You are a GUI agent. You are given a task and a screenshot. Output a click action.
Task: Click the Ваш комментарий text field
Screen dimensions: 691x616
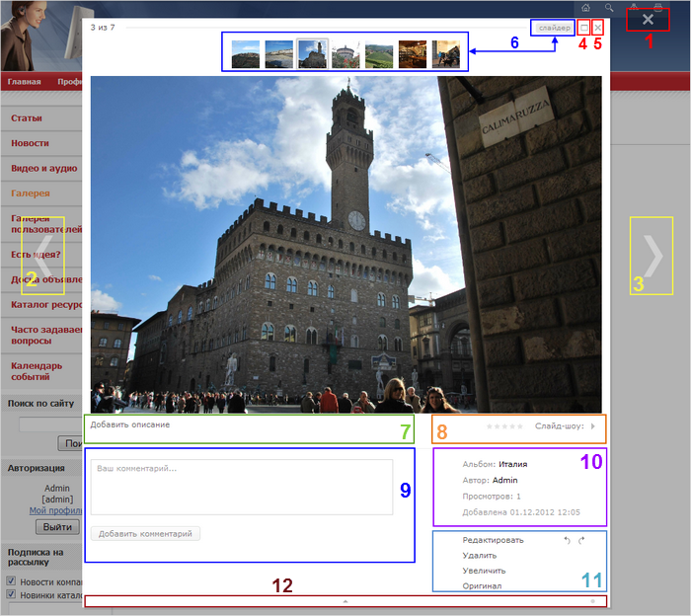242,487
